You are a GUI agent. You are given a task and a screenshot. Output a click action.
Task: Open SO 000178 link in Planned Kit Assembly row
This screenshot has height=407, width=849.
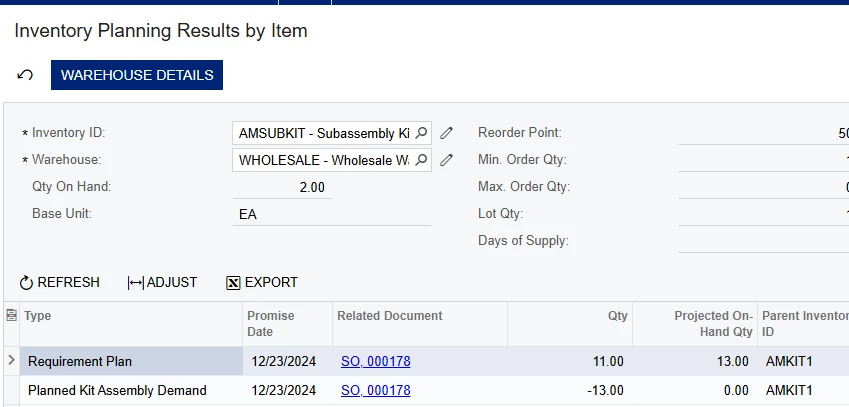click(x=376, y=390)
